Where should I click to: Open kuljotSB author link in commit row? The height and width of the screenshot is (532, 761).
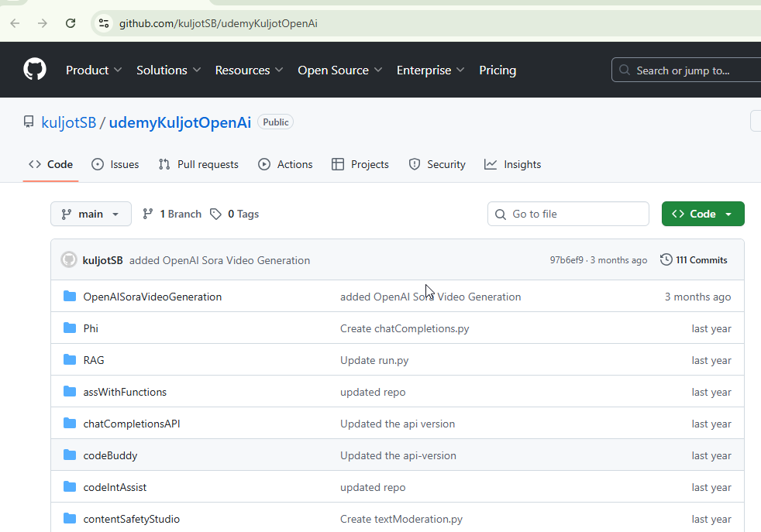[102, 260]
